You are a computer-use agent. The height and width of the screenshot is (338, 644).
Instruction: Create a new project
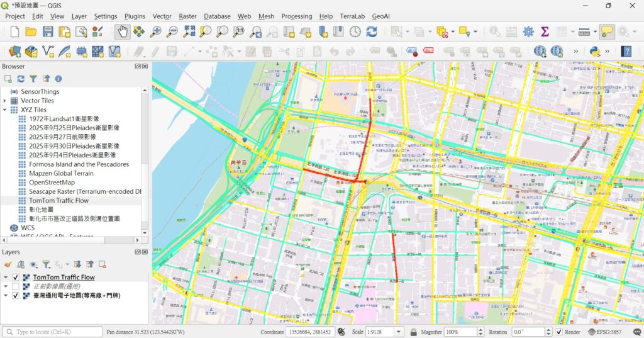tap(14, 31)
